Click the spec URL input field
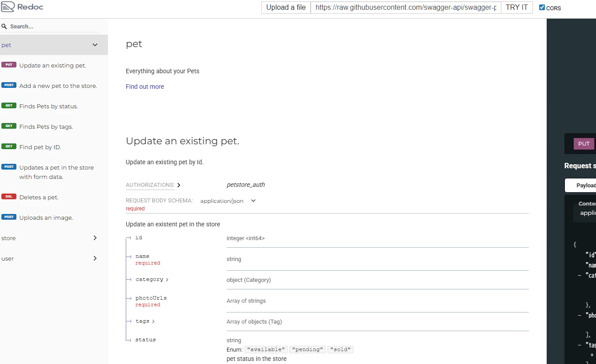This screenshot has height=364, width=596. coord(406,8)
